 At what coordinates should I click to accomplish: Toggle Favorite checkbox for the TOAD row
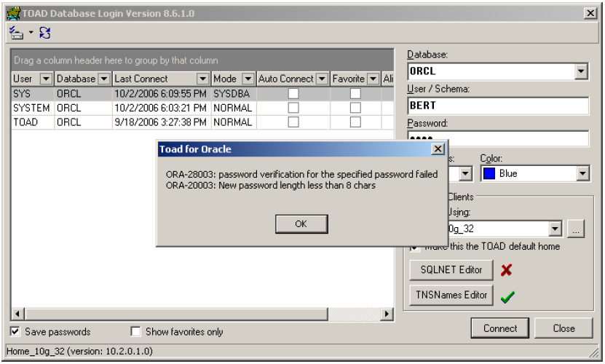point(355,122)
